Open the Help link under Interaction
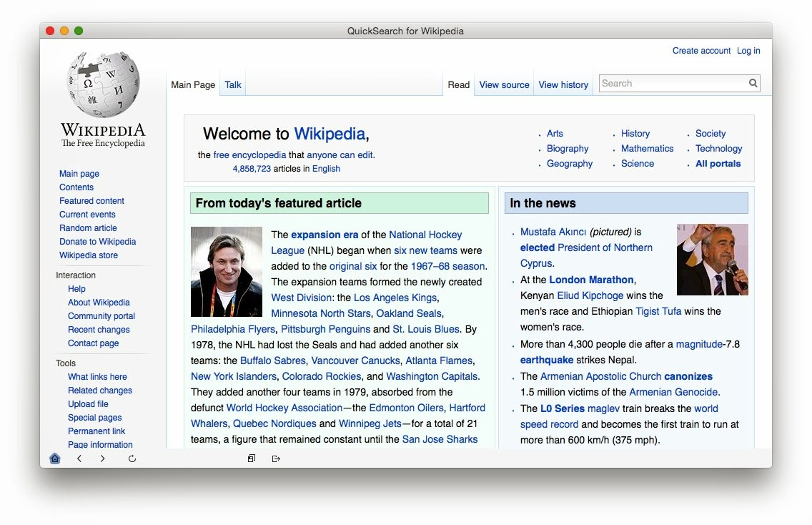This screenshot has height=525, width=812. pyautogui.click(x=76, y=289)
